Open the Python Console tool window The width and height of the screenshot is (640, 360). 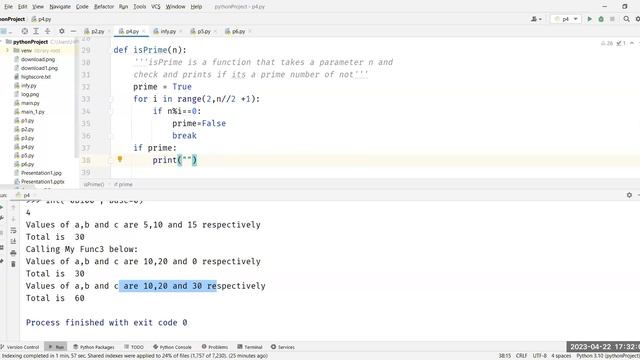(x=172, y=347)
